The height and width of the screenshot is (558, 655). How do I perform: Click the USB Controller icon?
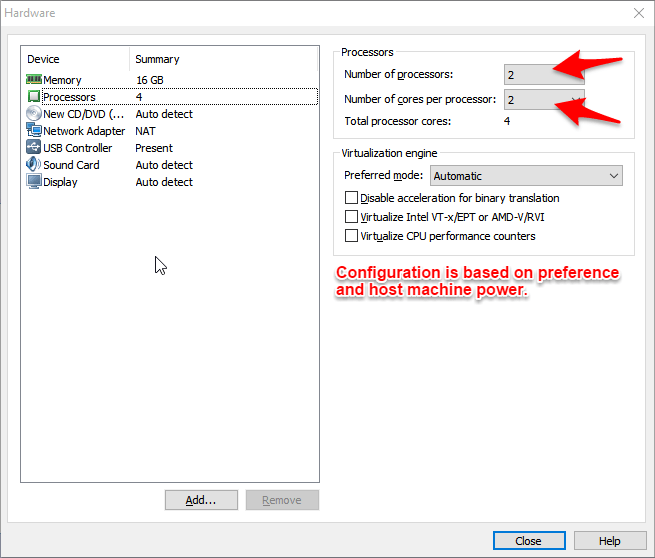point(33,148)
